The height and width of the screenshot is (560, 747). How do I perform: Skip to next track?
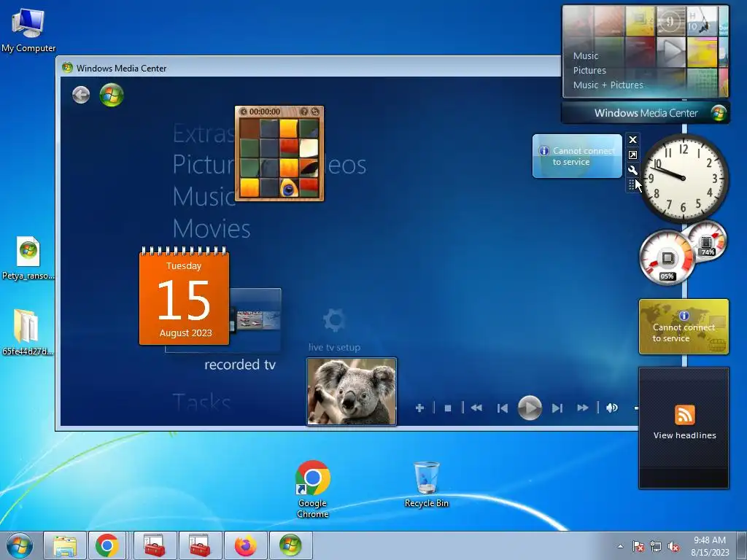[x=557, y=408]
